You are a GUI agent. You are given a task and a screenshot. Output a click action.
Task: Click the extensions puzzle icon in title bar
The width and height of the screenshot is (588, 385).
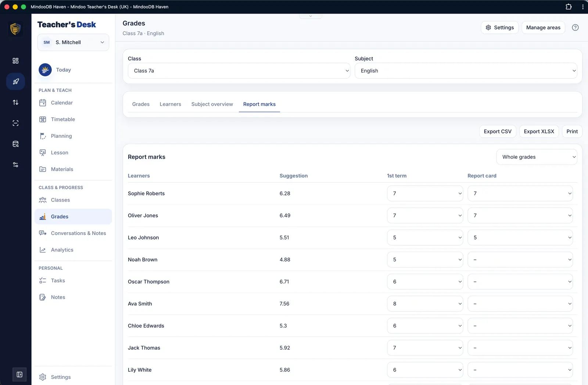(x=569, y=7)
